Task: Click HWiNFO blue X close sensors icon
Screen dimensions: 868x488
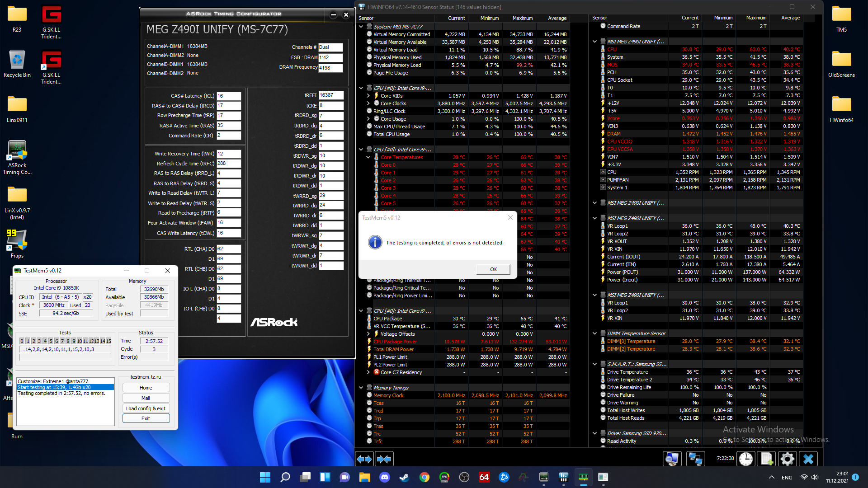Action: [x=808, y=459]
